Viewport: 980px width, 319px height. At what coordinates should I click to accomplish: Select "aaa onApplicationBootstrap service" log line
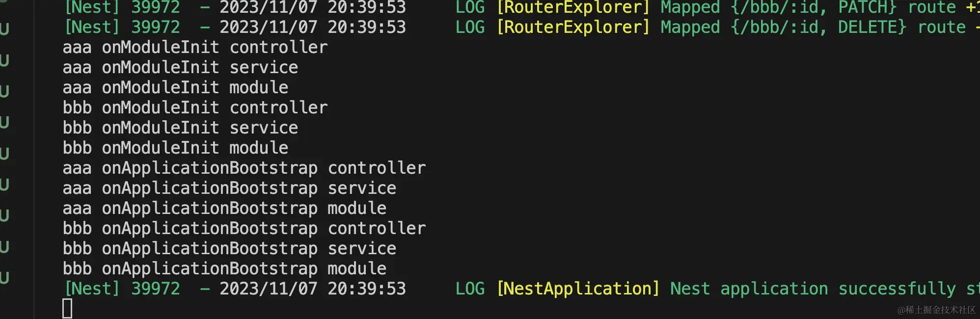point(229,188)
